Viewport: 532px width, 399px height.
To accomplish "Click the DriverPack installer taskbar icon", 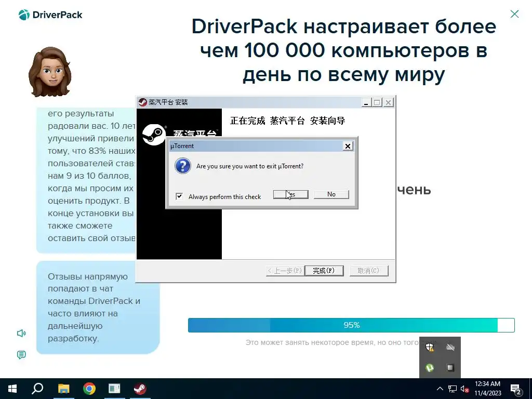I will 114,389.
